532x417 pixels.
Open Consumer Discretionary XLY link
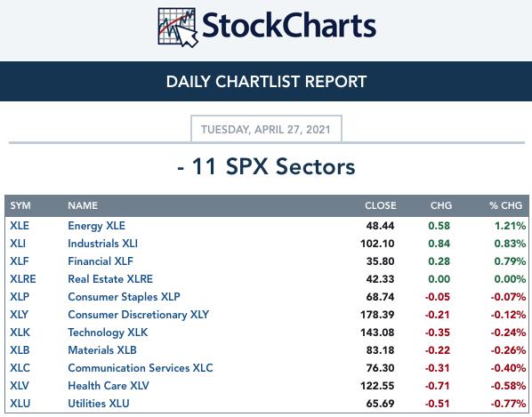(x=139, y=315)
